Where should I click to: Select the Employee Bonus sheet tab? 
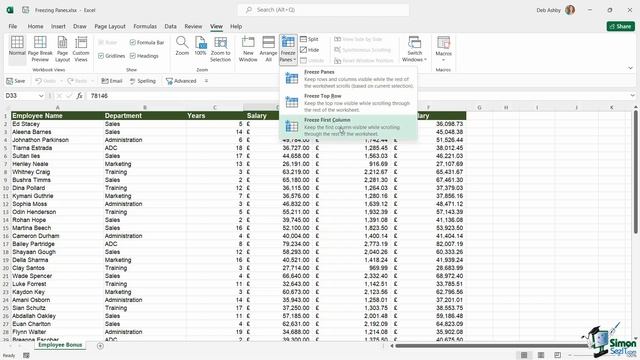click(60, 345)
